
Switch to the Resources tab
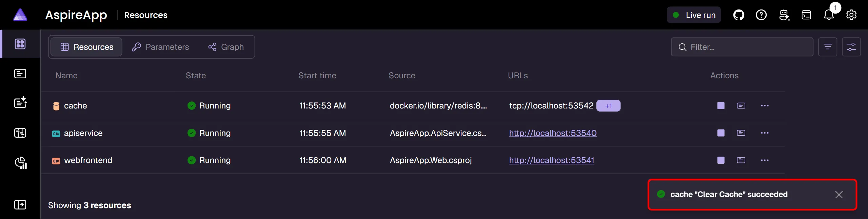pos(86,47)
